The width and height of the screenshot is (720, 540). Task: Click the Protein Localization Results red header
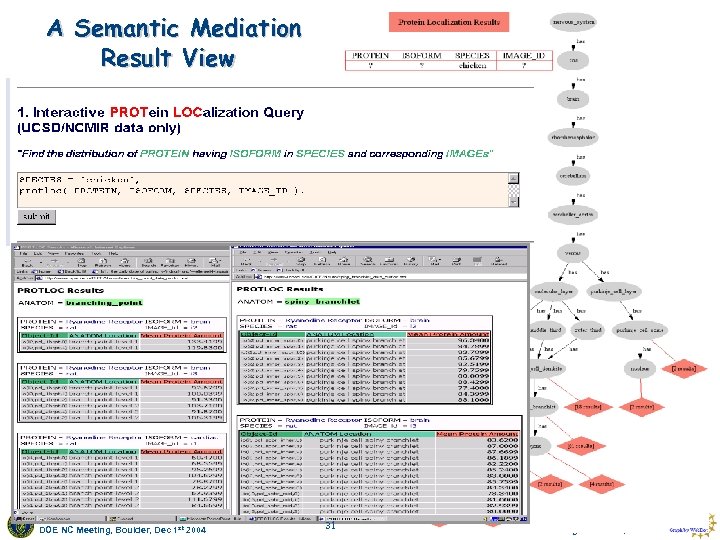pos(449,22)
